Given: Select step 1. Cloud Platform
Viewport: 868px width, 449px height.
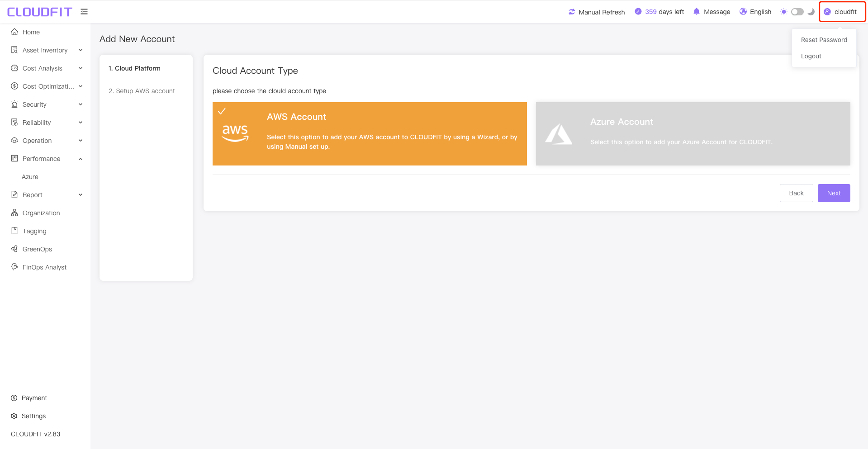Looking at the screenshot, I should click(134, 68).
